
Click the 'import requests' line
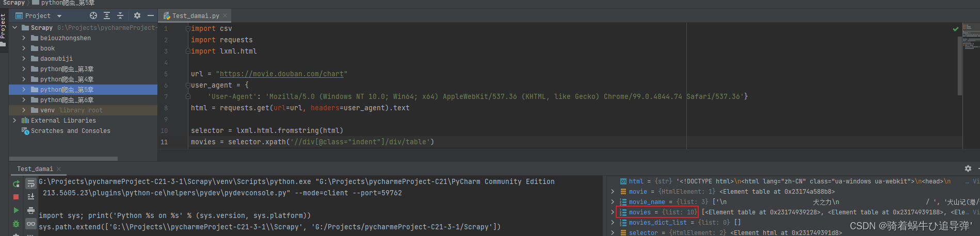(222, 40)
